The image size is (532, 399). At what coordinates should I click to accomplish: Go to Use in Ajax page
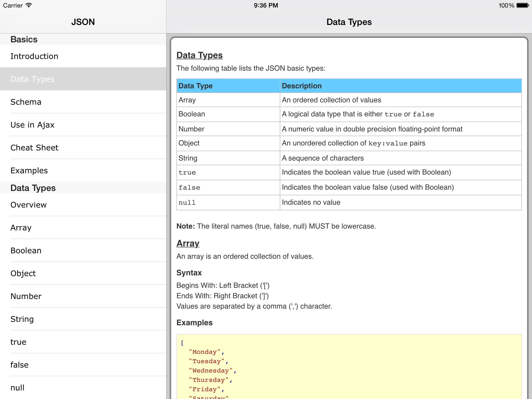point(32,125)
